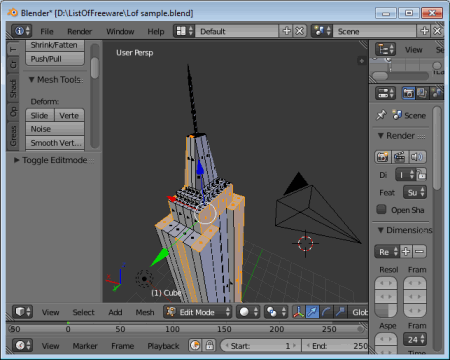
Task: Open the Help menu
Action: [156, 31]
